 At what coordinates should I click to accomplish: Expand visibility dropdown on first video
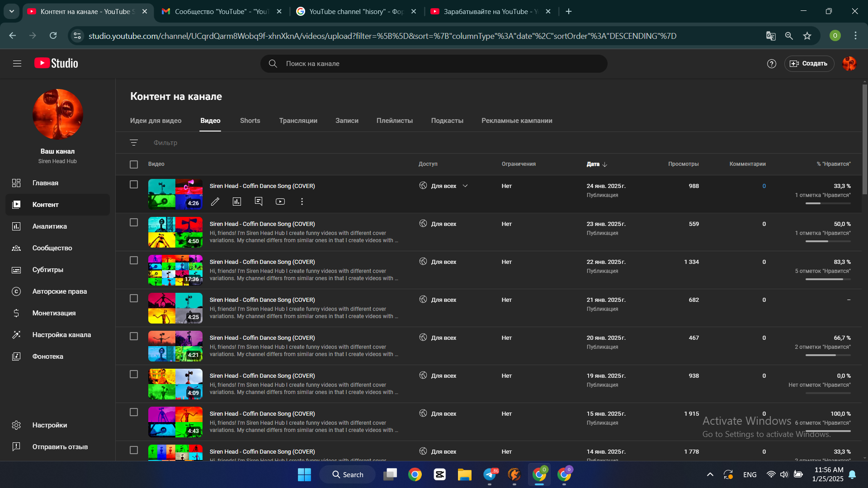(x=465, y=186)
